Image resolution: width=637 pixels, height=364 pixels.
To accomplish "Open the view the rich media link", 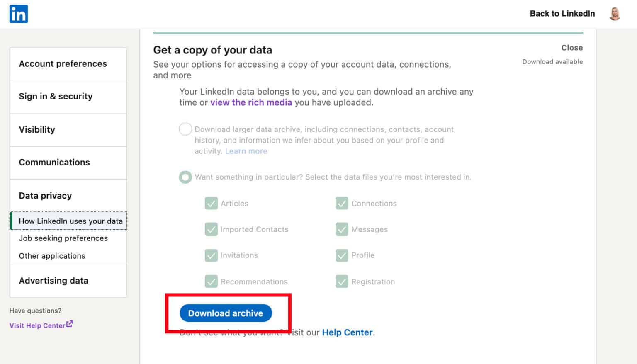I will (251, 102).
